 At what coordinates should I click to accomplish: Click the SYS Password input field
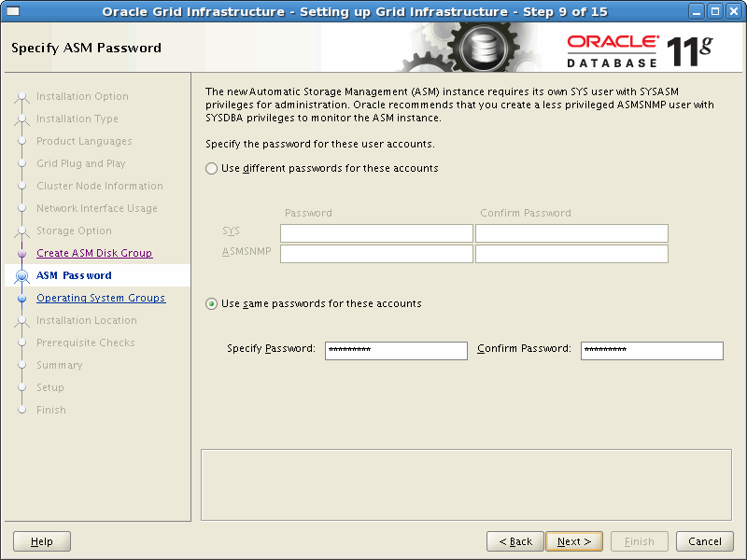coord(376,233)
